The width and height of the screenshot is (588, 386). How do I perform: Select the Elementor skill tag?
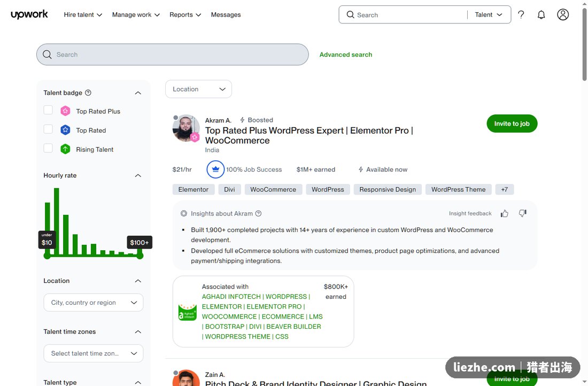194,189
